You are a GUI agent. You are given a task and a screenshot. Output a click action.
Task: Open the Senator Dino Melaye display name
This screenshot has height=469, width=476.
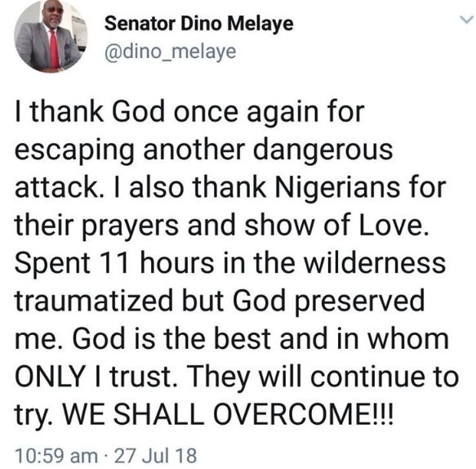pos(199,24)
